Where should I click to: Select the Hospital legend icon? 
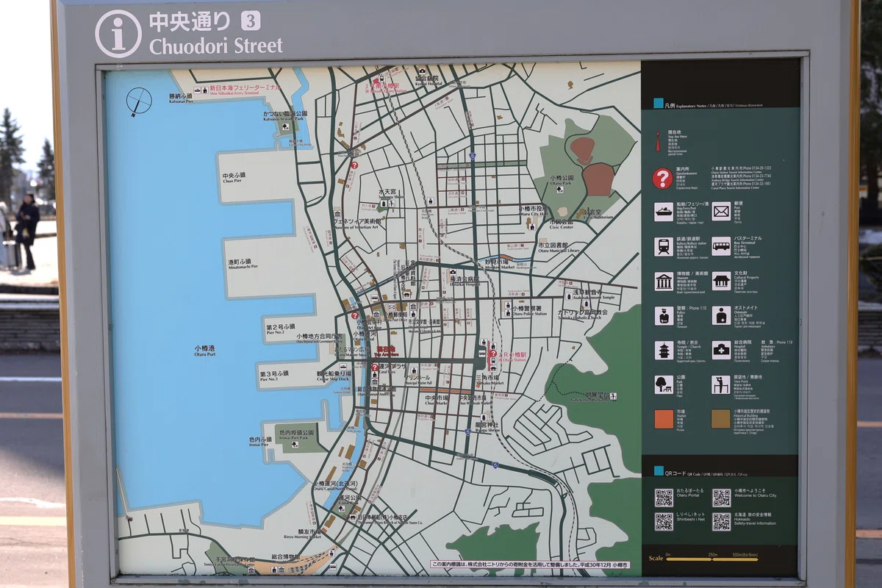721,350
